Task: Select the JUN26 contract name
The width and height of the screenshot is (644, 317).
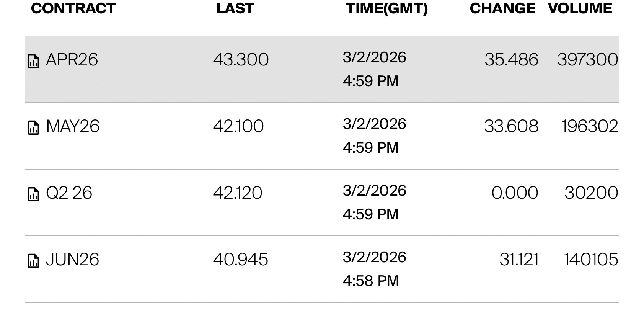Action: tap(72, 260)
